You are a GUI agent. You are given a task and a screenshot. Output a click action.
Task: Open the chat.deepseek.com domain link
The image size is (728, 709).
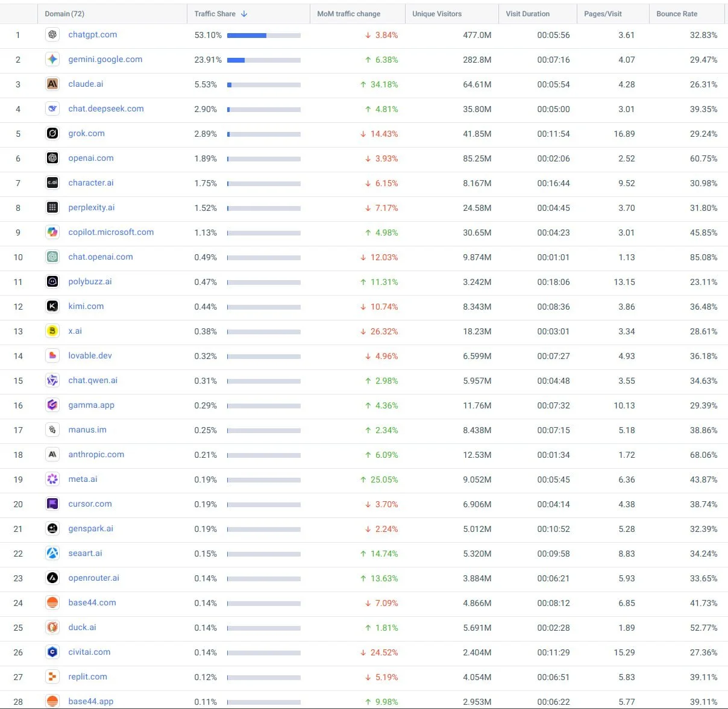(x=106, y=109)
